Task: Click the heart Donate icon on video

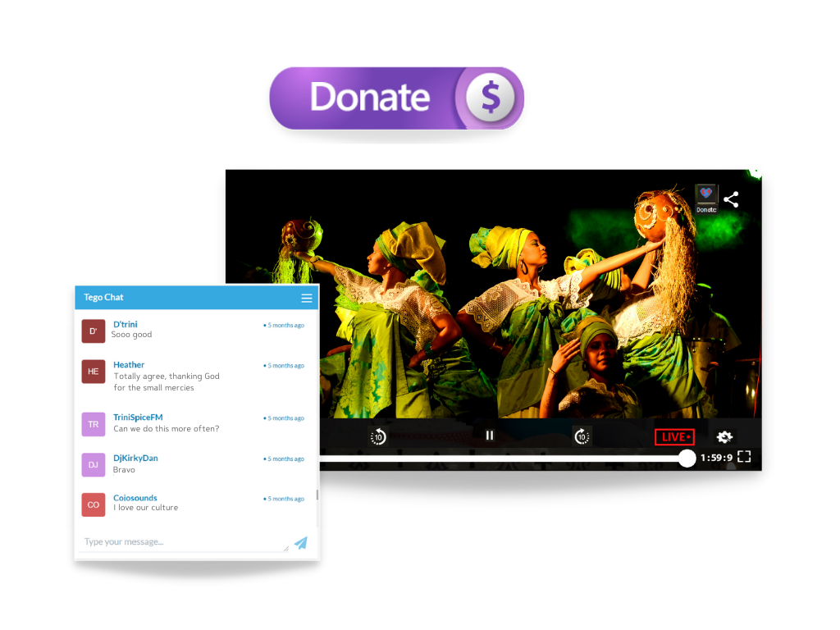Action: click(706, 198)
